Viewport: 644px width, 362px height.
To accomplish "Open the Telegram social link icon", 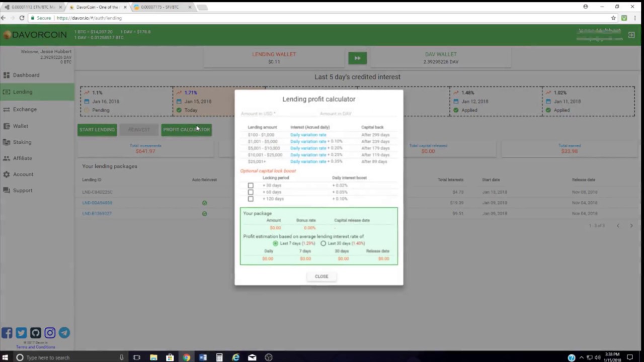I will [64, 333].
